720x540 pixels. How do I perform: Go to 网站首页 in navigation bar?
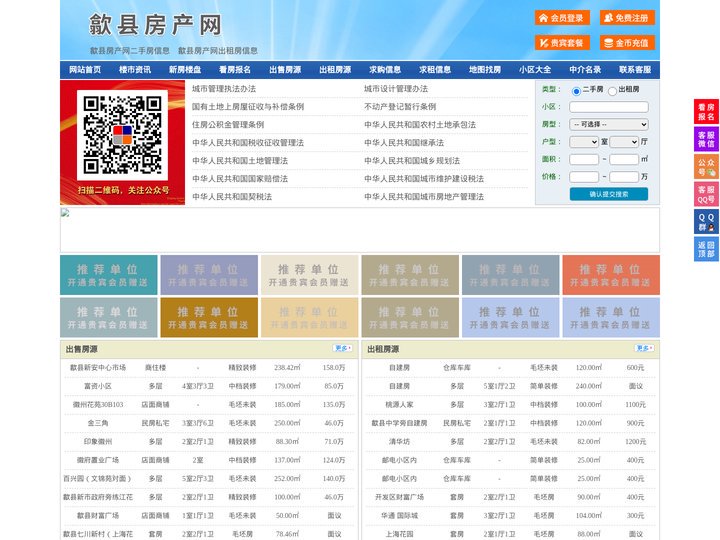(85, 70)
